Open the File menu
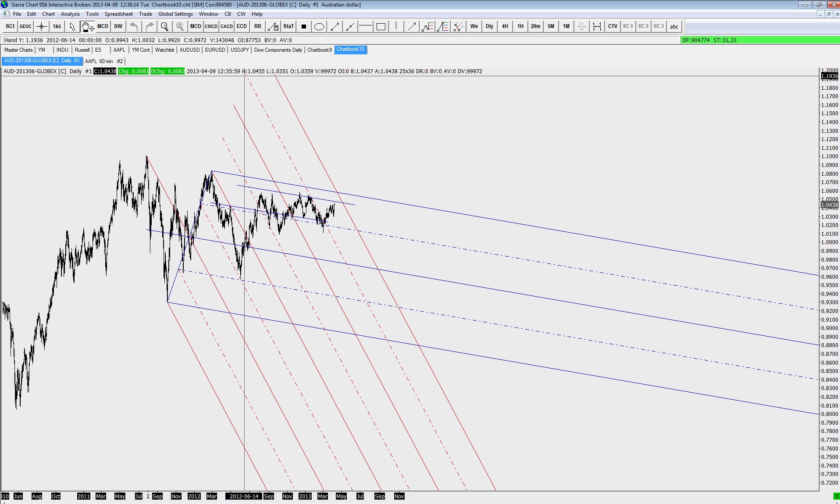840x504 pixels. pos(17,14)
